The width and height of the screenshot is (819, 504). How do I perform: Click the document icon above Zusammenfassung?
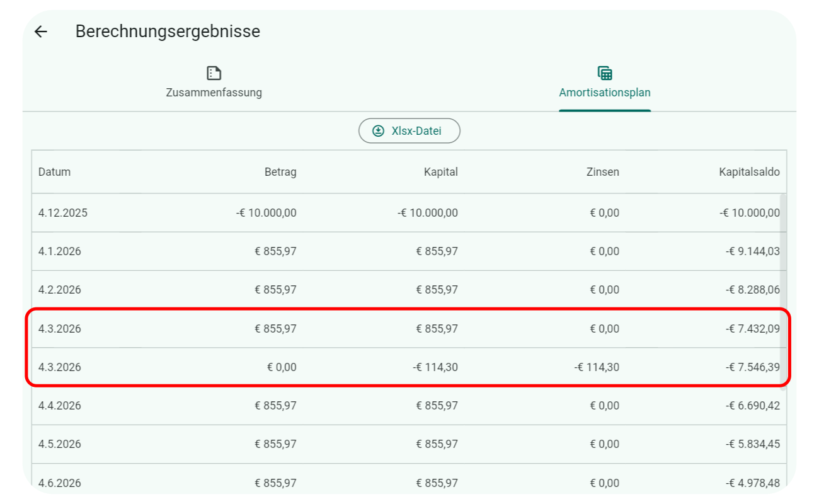coord(214,72)
